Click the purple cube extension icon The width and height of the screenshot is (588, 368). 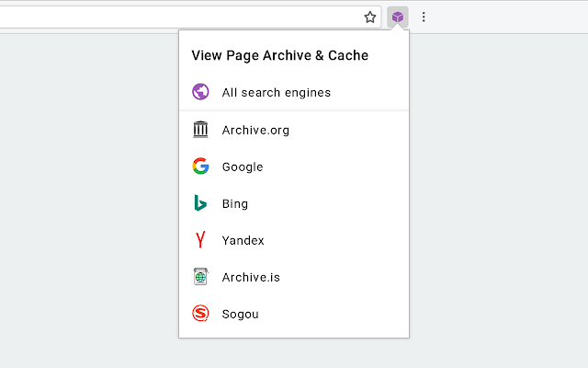(398, 17)
